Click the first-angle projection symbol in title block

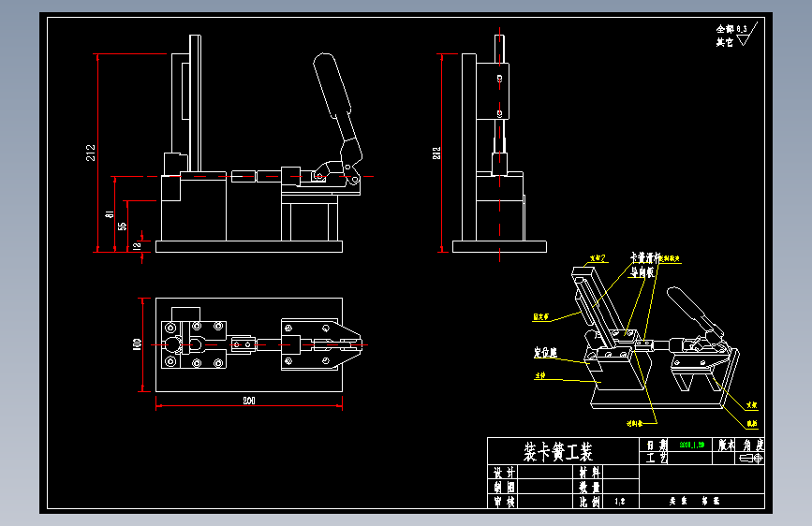pyautogui.click(x=751, y=459)
